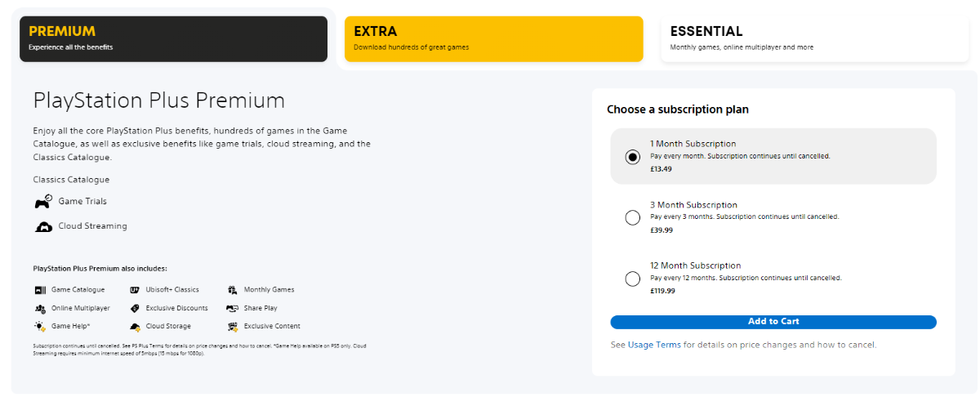
Task: Switch to the Essential tier tab
Action: [813, 39]
